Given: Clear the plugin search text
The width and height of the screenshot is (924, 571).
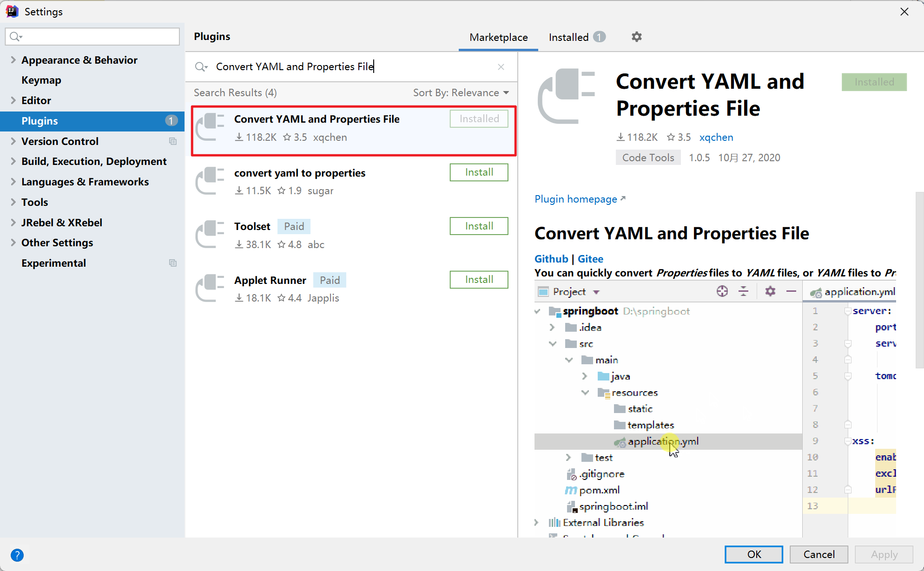Looking at the screenshot, I should (x=501, y=67).
